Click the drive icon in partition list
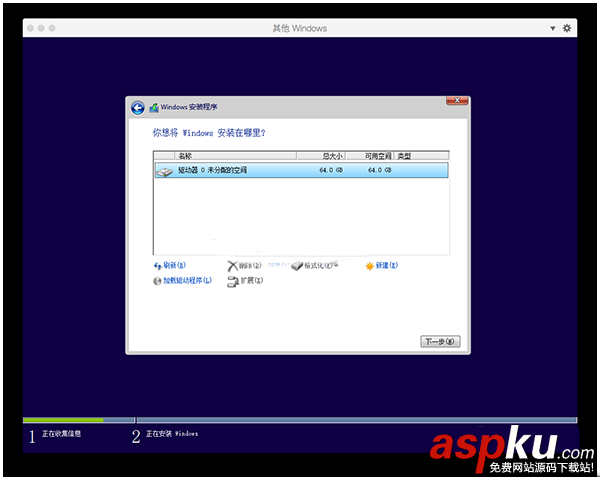The height and width of the screenshot is (480, 600). [x=164, y=172]
